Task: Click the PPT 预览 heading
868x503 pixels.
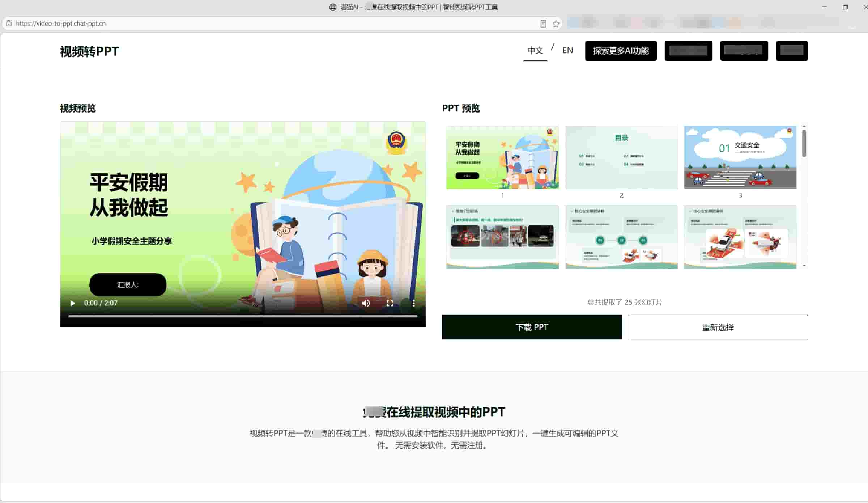Action: [461, 108]
